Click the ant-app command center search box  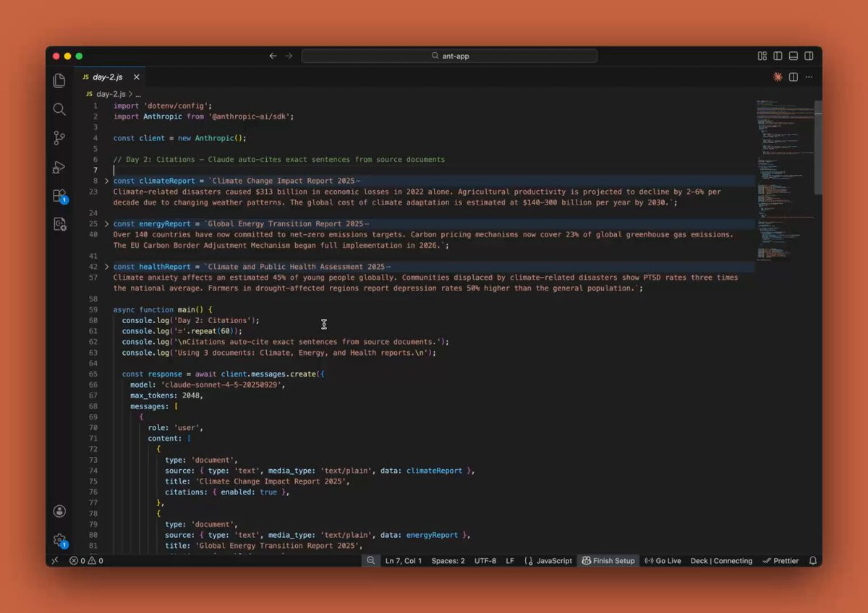pyautogui.click(x=449, y=56)
